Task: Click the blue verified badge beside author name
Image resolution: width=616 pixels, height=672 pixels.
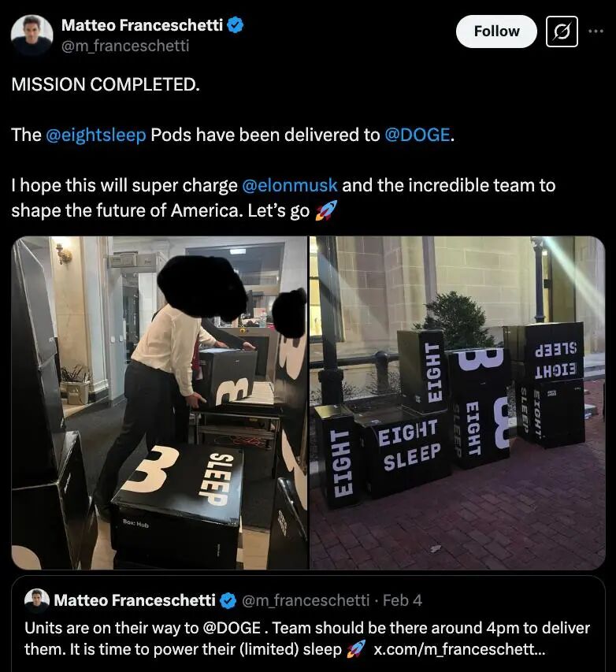Action: tap(236, 25)
